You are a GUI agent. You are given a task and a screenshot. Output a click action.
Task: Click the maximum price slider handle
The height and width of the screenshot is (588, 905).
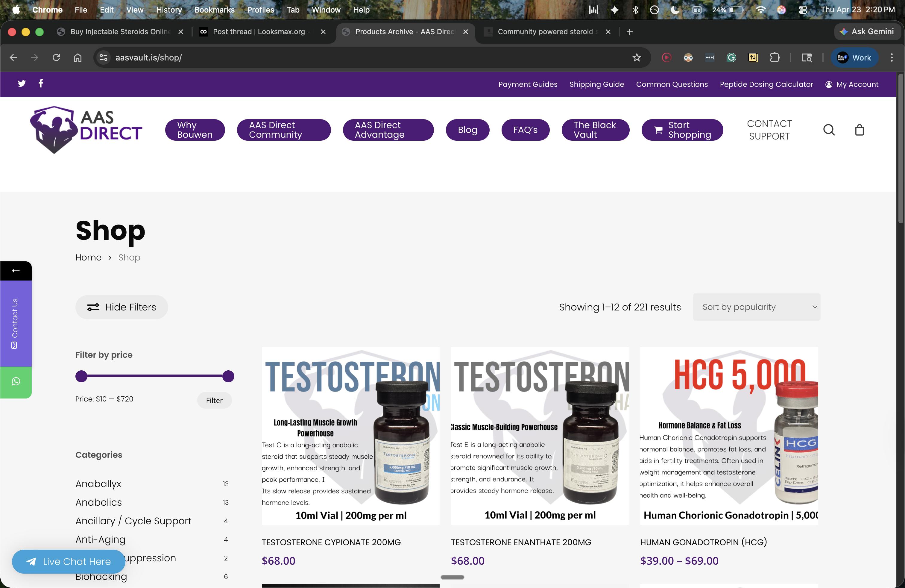[x=228, y=376]
